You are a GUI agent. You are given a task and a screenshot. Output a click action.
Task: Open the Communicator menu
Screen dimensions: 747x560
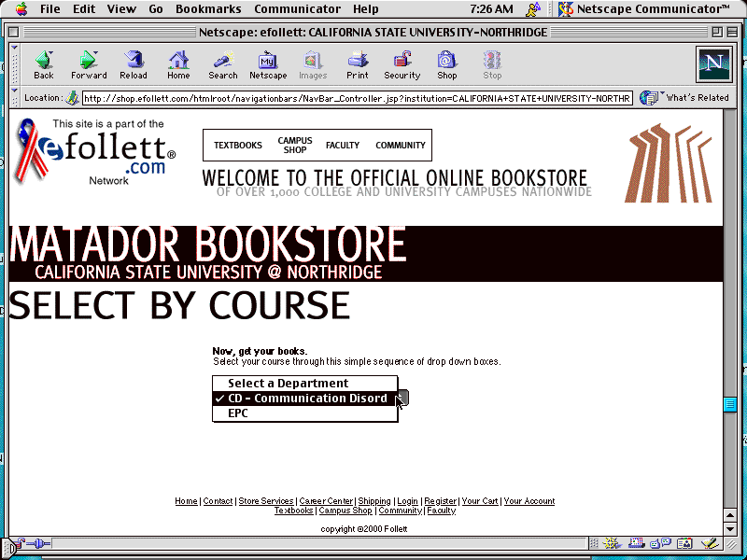pyautogui.click(x=297, y=9)
